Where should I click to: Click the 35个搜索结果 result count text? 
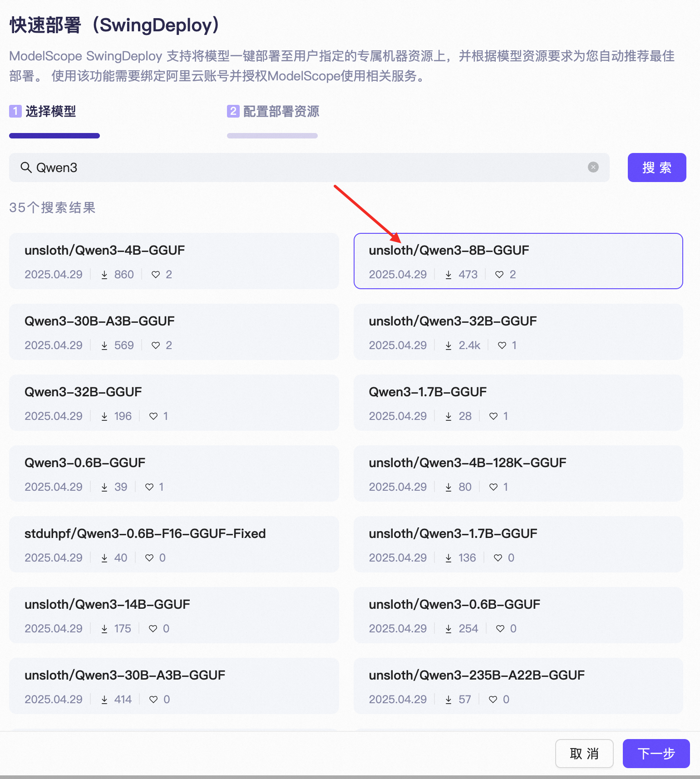point(52,207)
